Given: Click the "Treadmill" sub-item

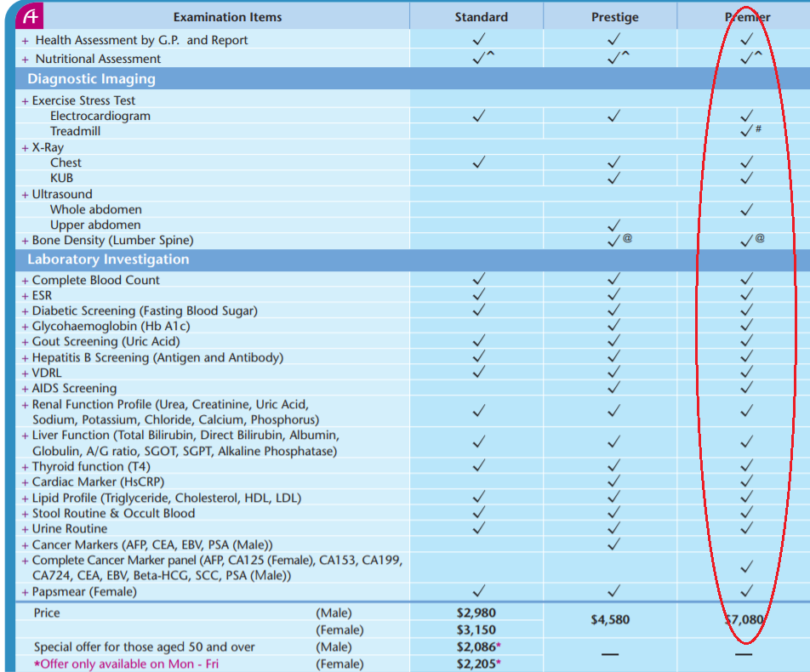Looking at the screenshot, I should [75, 131].
